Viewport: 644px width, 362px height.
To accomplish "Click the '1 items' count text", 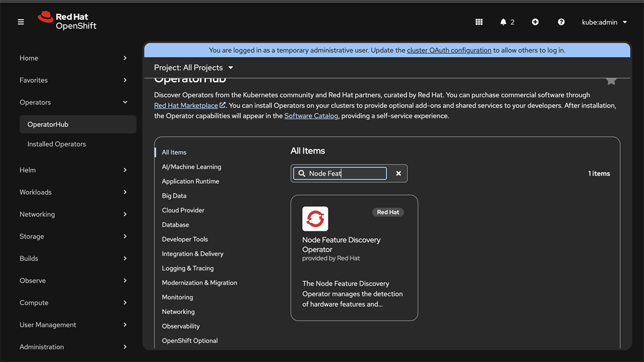I will 599,173.
